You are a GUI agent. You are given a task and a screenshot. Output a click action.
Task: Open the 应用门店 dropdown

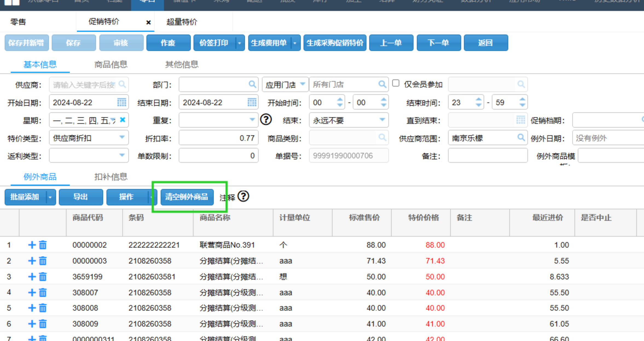tap(302, 84)
